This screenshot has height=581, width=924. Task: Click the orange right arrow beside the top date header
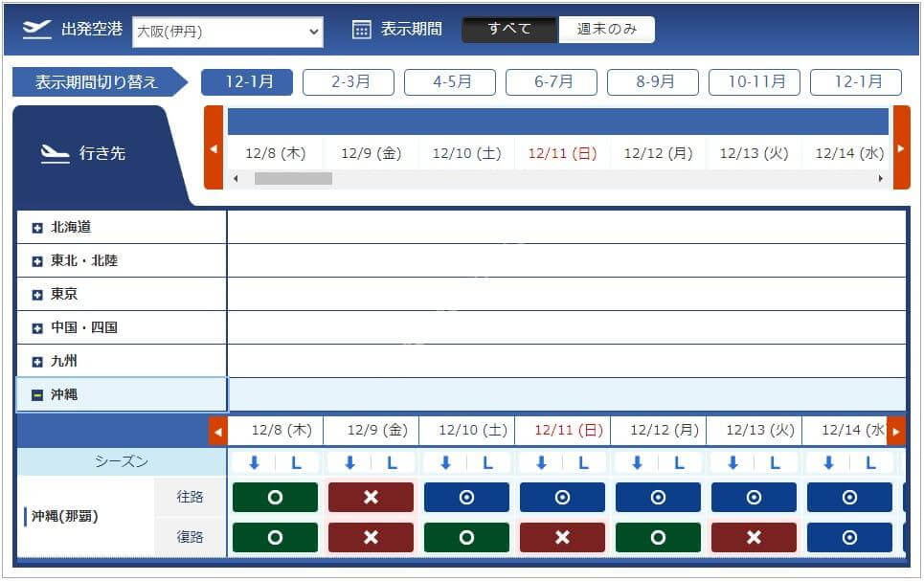point(901,148)
